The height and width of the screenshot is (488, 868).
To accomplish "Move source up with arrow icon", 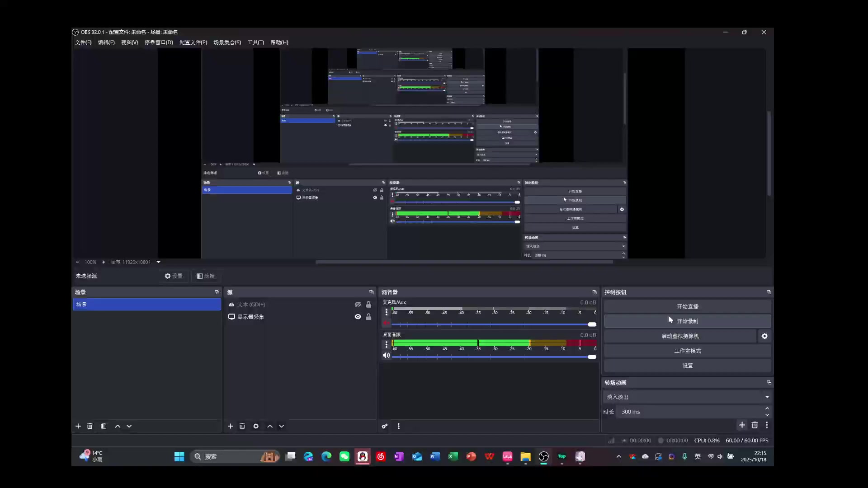I will [270, 426].
